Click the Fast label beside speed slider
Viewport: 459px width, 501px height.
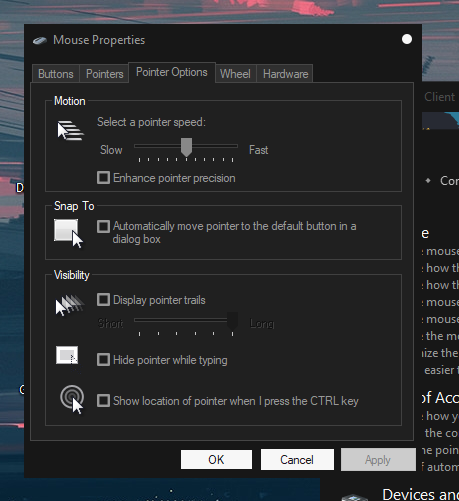[x=258, y=150]
